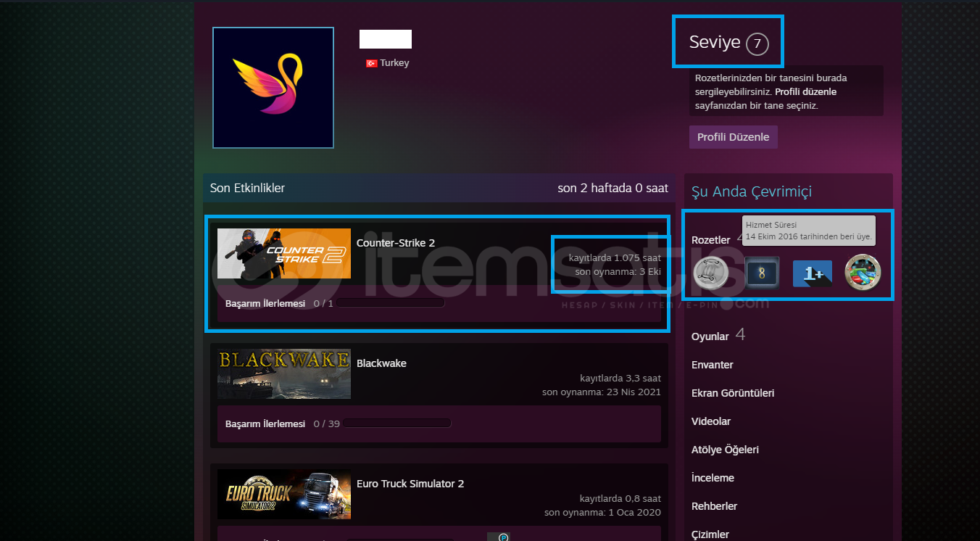Go to Atölye Öğeleri

pos(725,450)
